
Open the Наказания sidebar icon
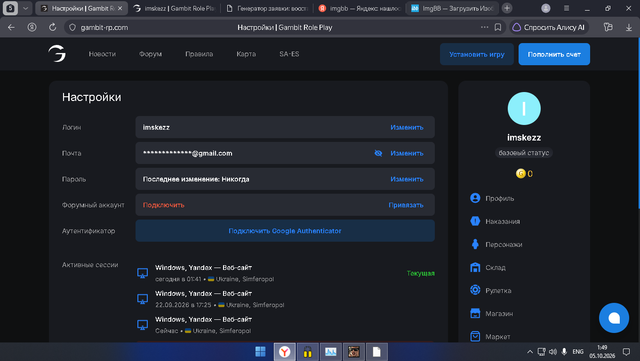point(475,221)
